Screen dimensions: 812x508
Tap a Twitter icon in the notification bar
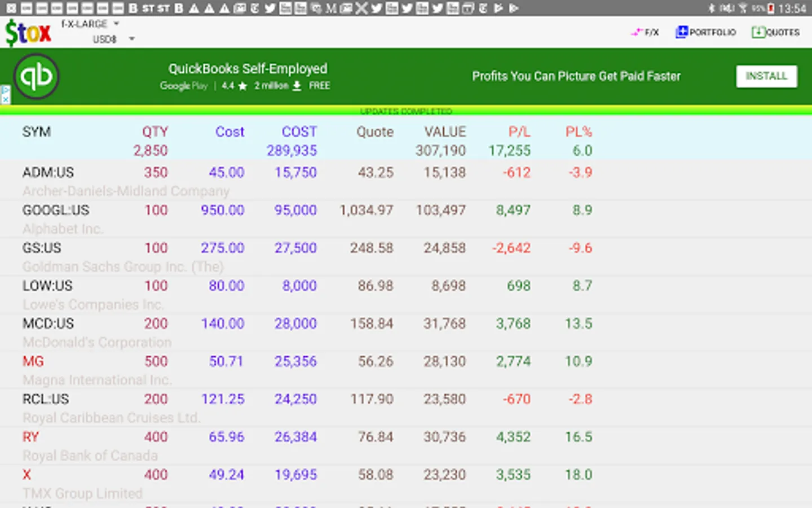point(269,8)
